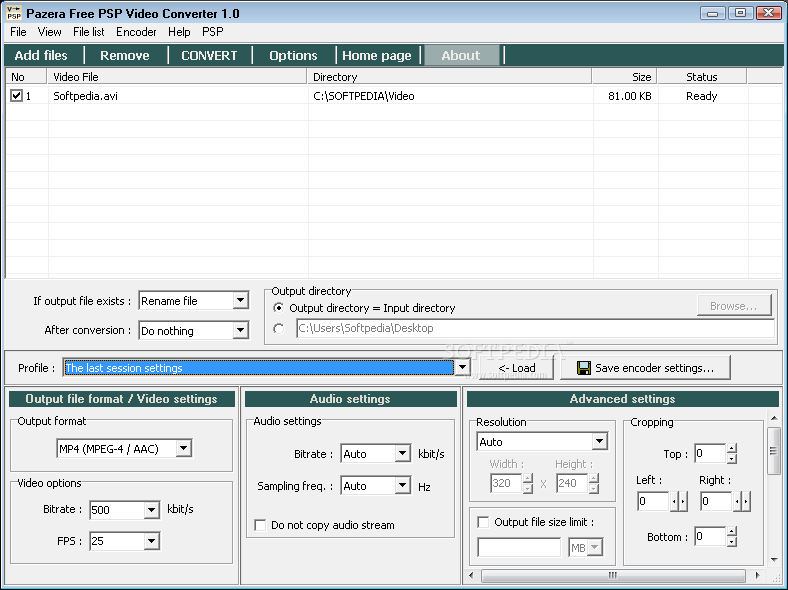Click the <- Load profile button
The height and width of the screenshot is (590, 788).
[517, 368]
